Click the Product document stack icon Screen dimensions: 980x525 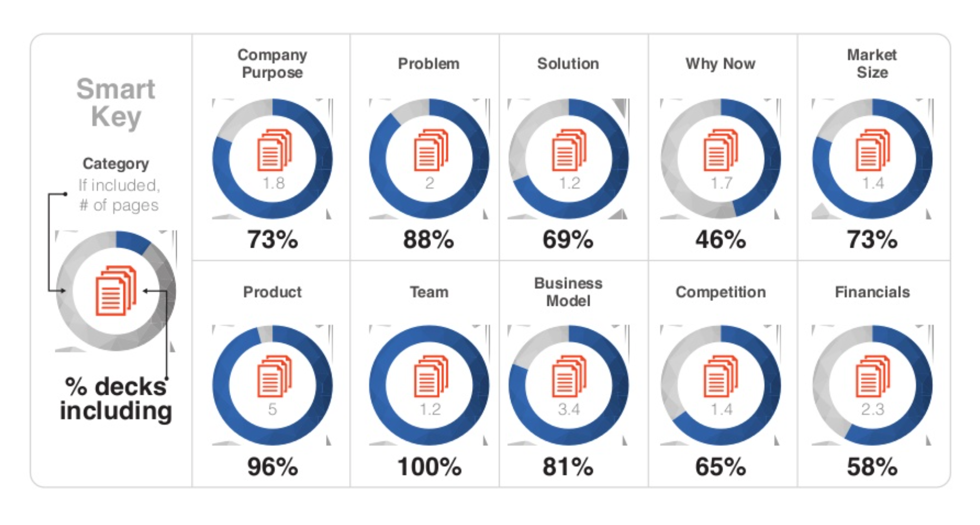274,376
